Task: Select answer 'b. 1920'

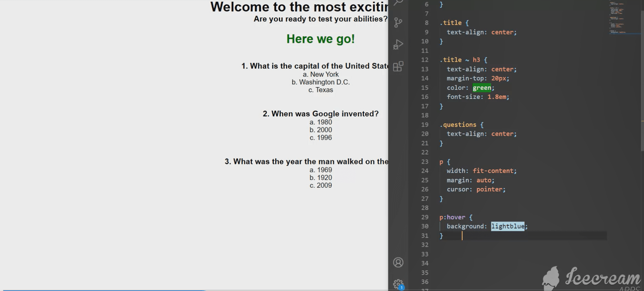Action: click(321, 178)
